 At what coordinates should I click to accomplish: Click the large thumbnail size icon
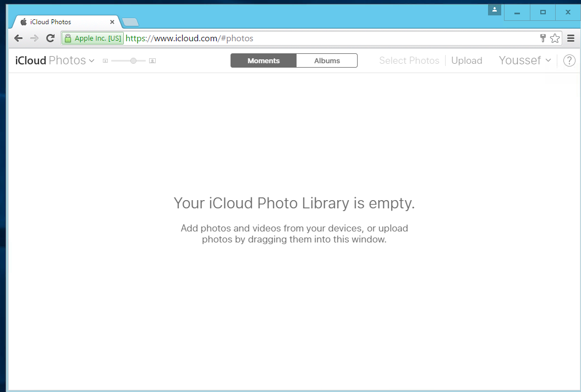click(x=152, y=60)
